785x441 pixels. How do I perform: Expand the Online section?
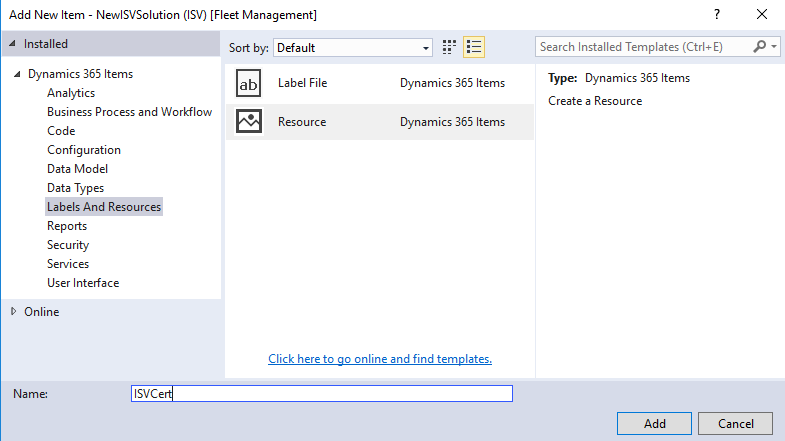click(x=14, y=311)
